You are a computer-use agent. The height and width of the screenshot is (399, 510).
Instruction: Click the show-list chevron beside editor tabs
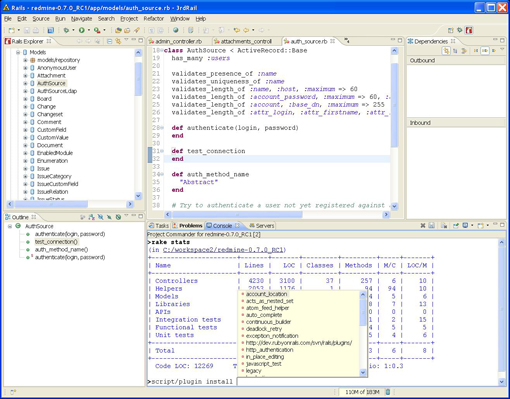click(x=347, y=41)
